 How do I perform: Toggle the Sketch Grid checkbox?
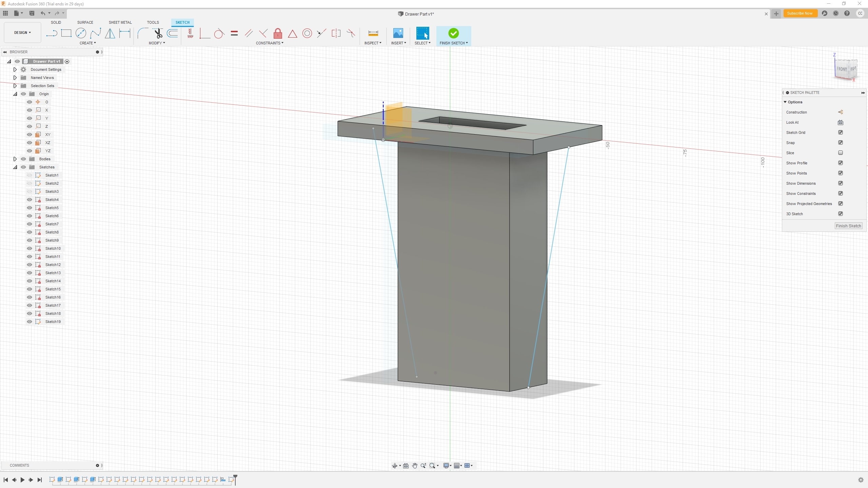click(x=841, y=133)
